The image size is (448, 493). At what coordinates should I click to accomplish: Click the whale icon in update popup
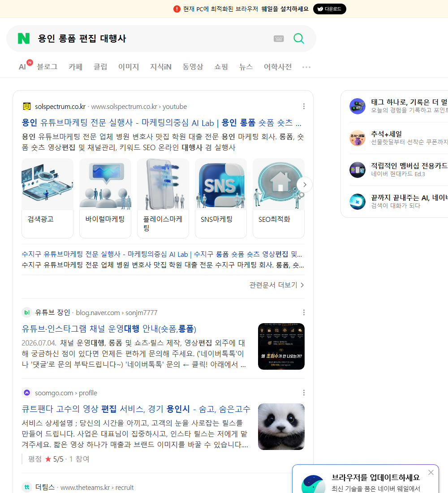[313, 484]
